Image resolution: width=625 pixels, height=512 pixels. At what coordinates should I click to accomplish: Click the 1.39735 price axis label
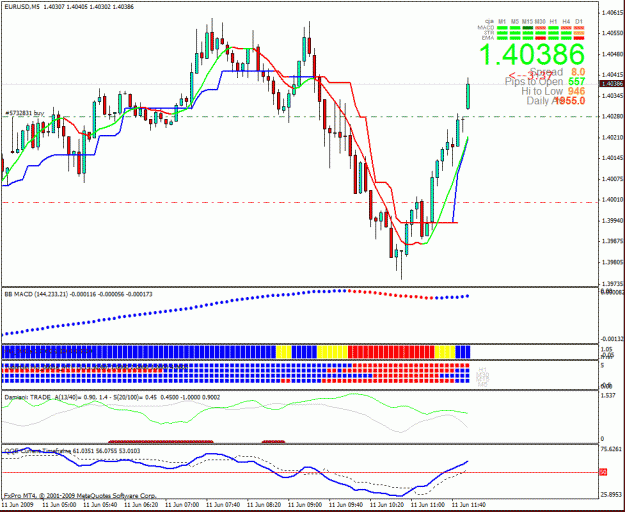(613, 284)
